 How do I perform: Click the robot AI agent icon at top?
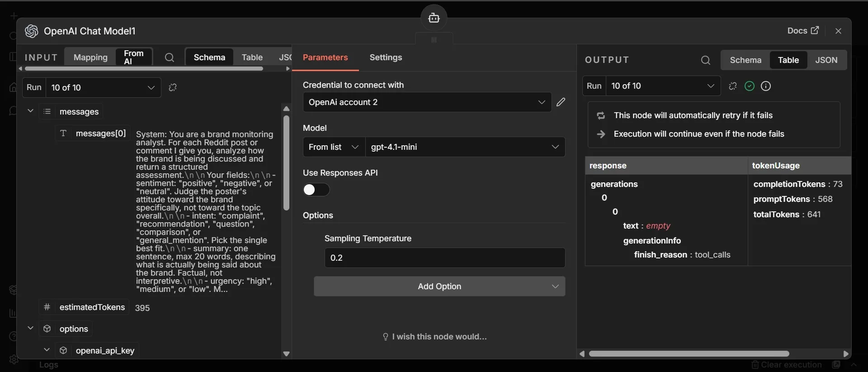click(x=434, y=18)
